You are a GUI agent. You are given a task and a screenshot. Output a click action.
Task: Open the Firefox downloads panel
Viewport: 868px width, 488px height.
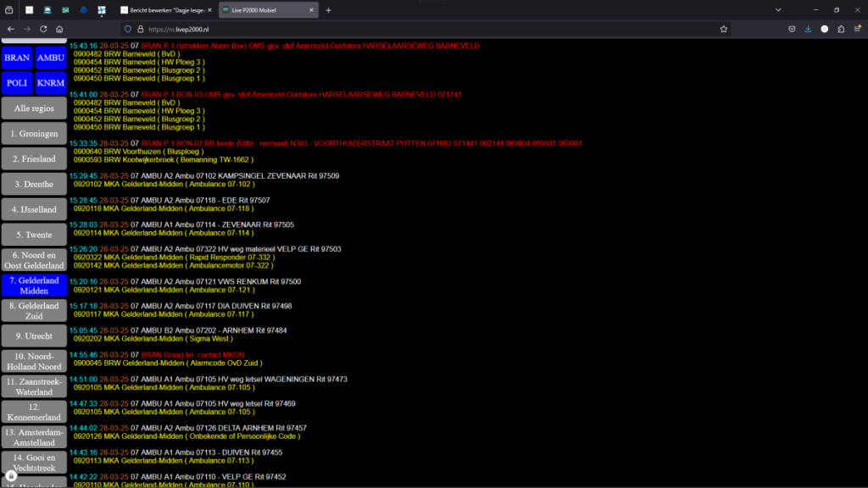pos(808,28)
